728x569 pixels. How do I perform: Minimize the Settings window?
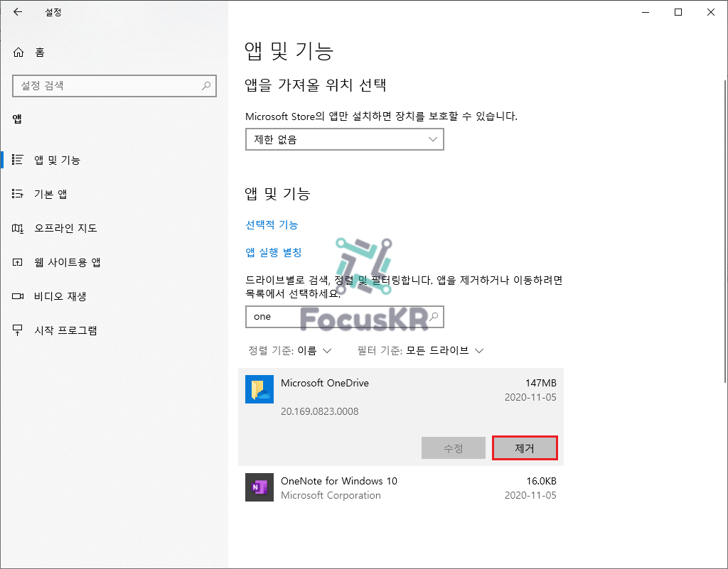[646, 12]
